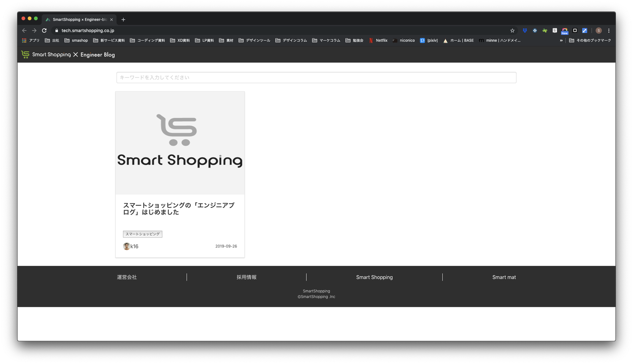Open the 出社 bookmark folder
The height and width of the screenshot is (364, 633).
pyautogui.click(x=52, y=40)
